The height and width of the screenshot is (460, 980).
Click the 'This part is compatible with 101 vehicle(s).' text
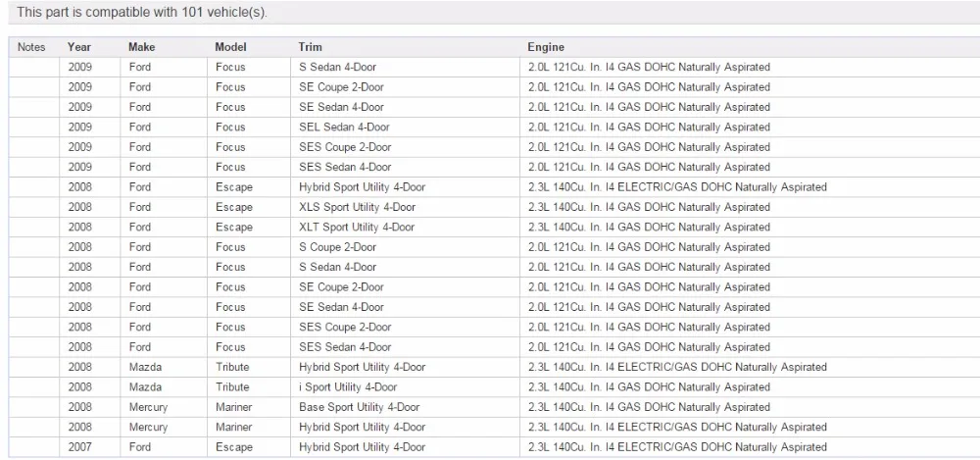coord(142,13)
